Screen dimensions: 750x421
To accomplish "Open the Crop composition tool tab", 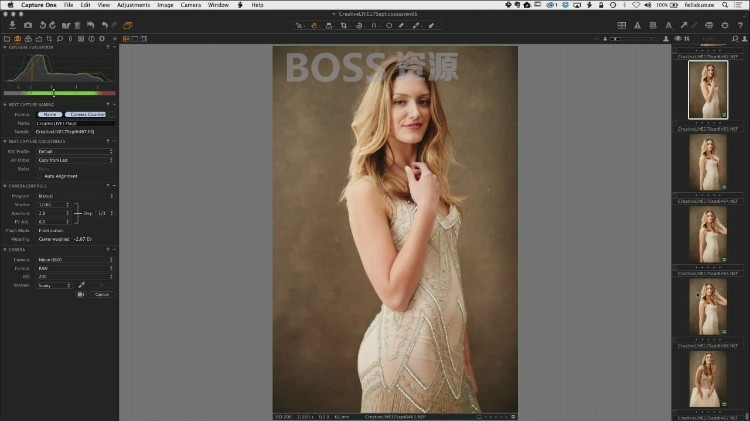I will click(49, 39).
